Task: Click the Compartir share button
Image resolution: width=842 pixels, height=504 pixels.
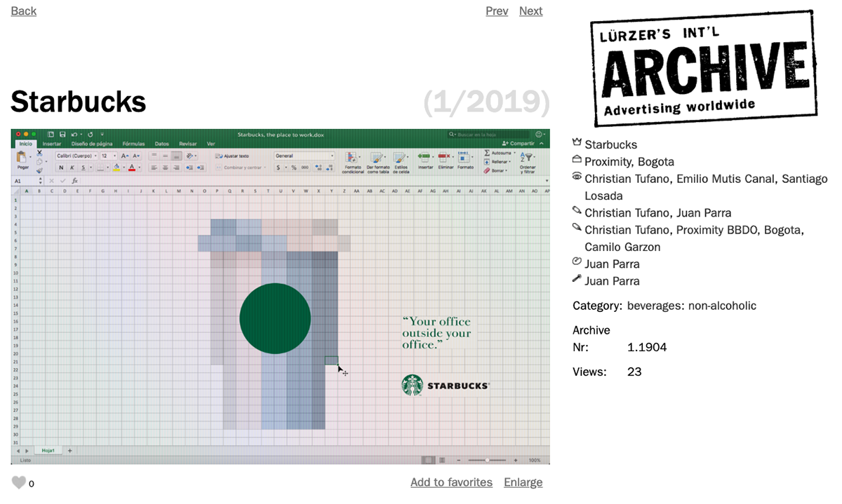Action: tap(518, 143)
